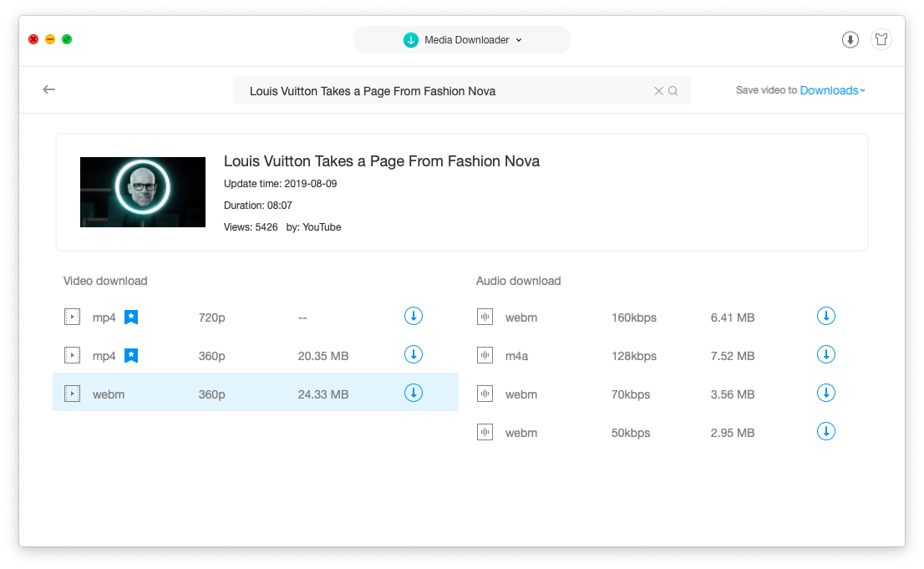The image size is (924, 569).
Task: Open the skins shirt icon
Action: 881,39
